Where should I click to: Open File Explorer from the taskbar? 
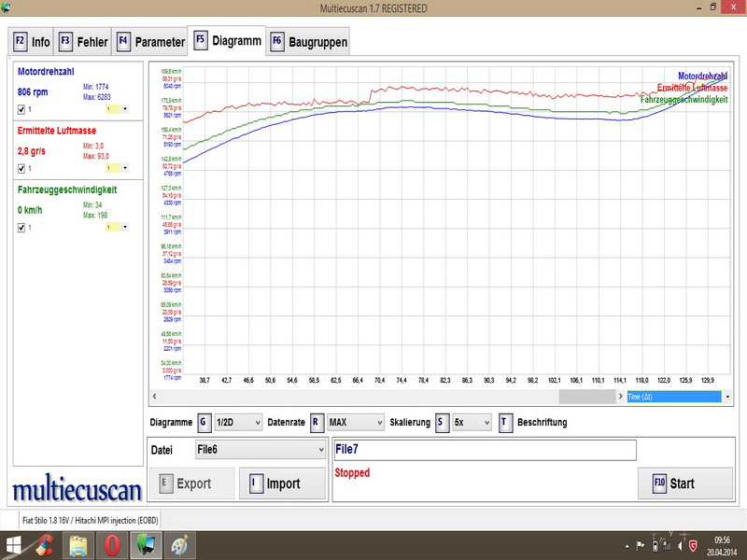(78, 545)
